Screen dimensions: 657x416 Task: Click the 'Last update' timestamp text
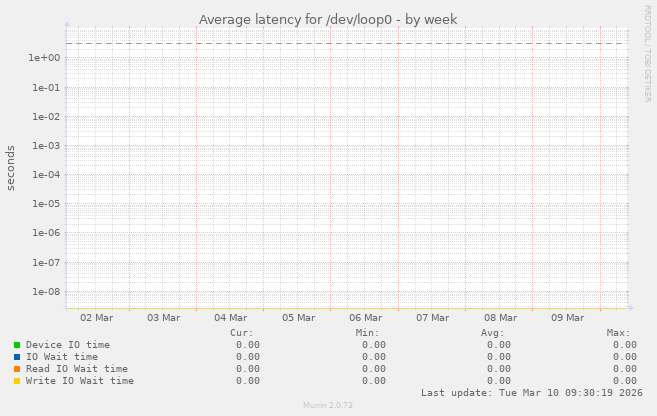[532, 393]
